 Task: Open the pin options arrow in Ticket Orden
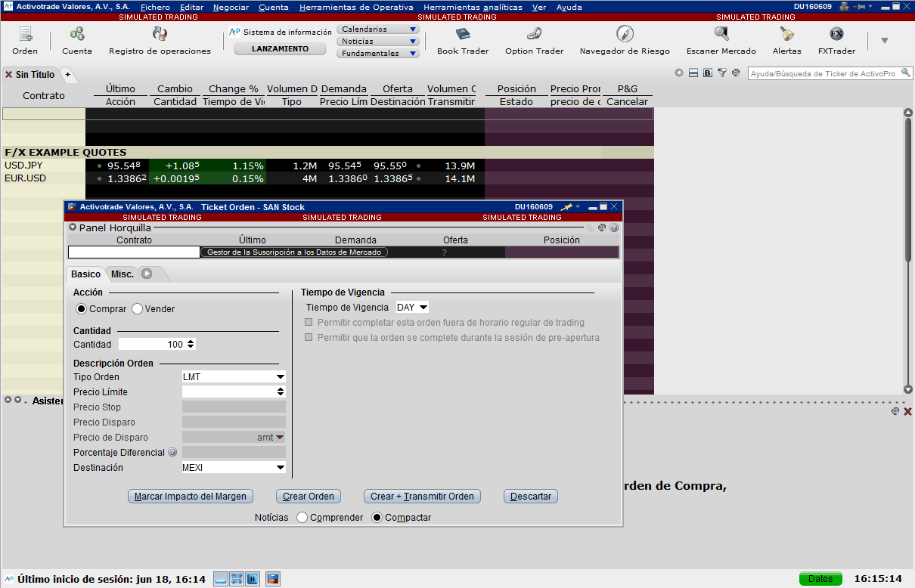pyautogui.click(x=578, y=207)
